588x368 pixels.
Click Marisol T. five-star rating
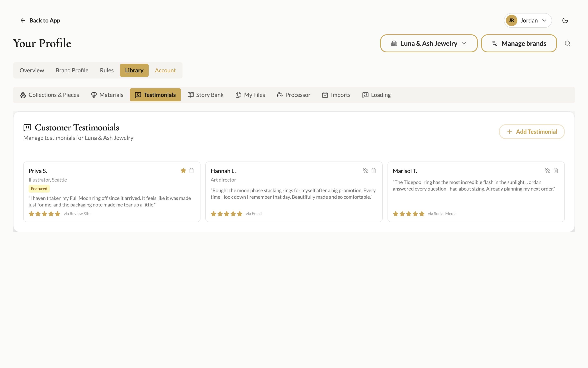pos(409,214)
